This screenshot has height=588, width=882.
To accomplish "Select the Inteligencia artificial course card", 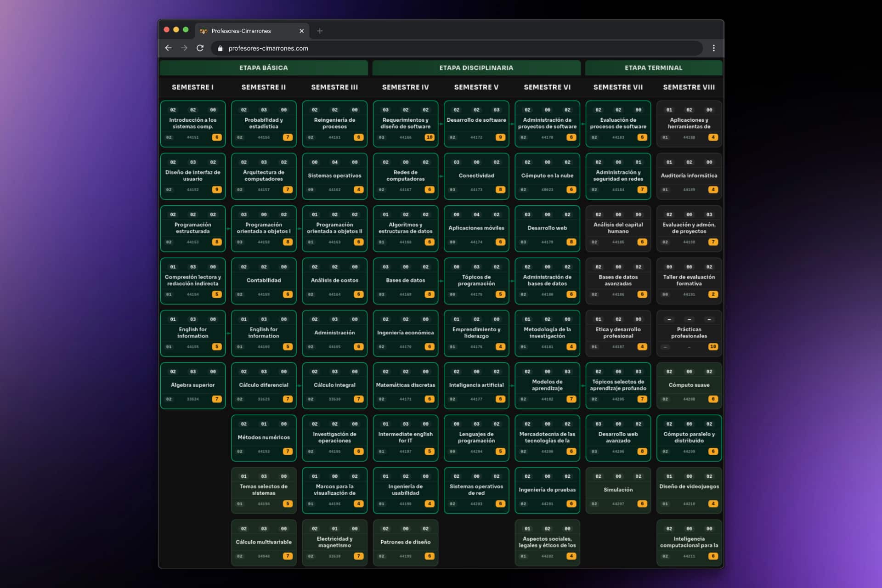I will pyautogui.click(x=476, y=385).
